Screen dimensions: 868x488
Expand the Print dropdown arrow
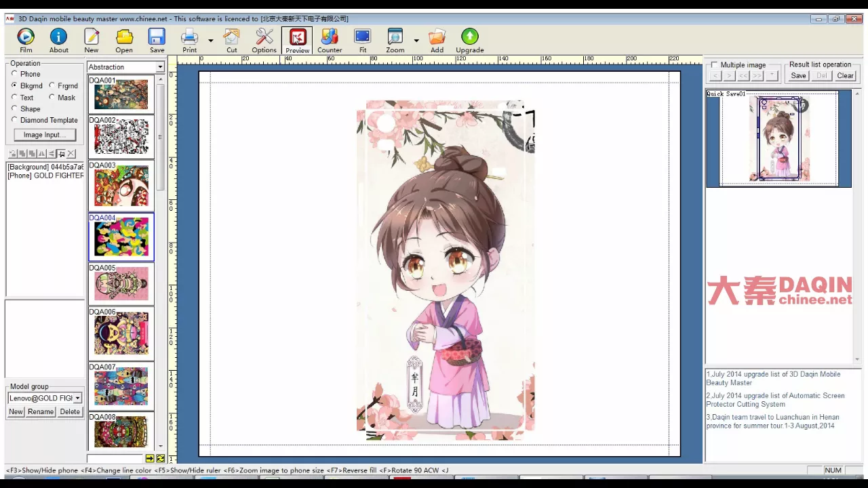[x=211, y=41]
